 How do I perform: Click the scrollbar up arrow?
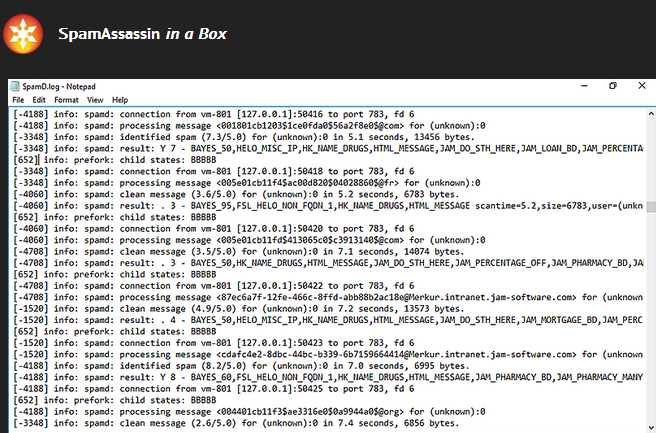pos(651,113)
